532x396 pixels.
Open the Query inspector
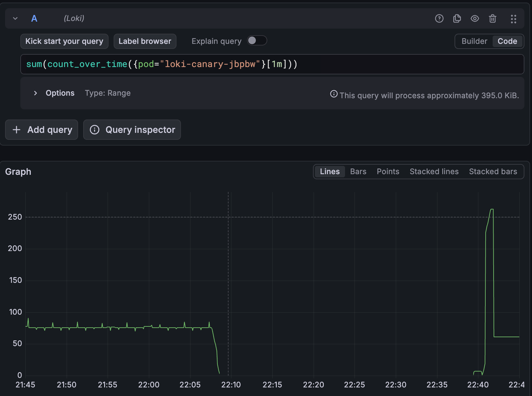[132, 130]
